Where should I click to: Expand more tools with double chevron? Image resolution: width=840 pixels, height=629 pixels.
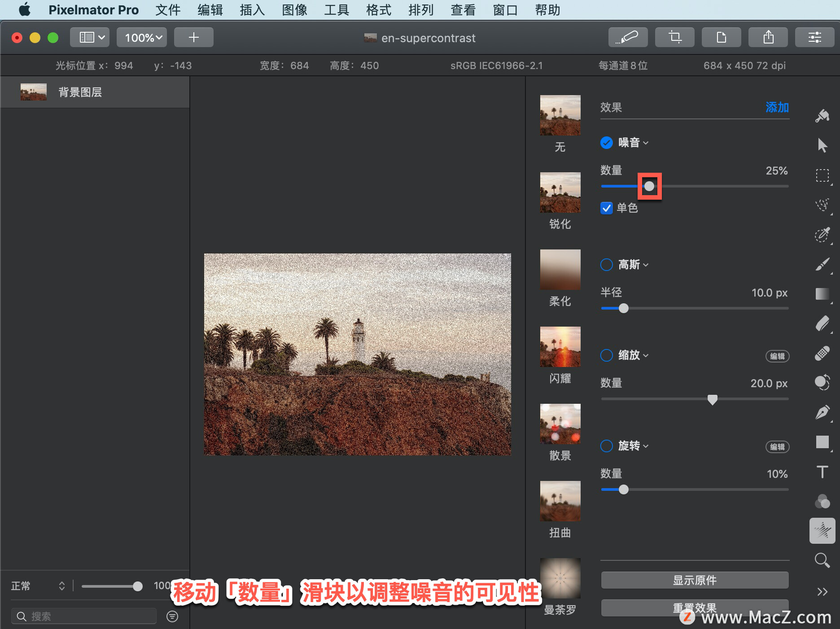click(x=822, y=592)
